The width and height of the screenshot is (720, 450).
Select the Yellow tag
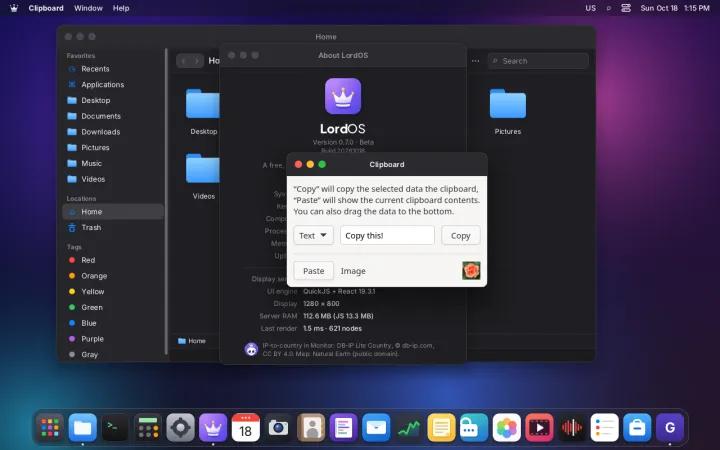pos(113,292)
